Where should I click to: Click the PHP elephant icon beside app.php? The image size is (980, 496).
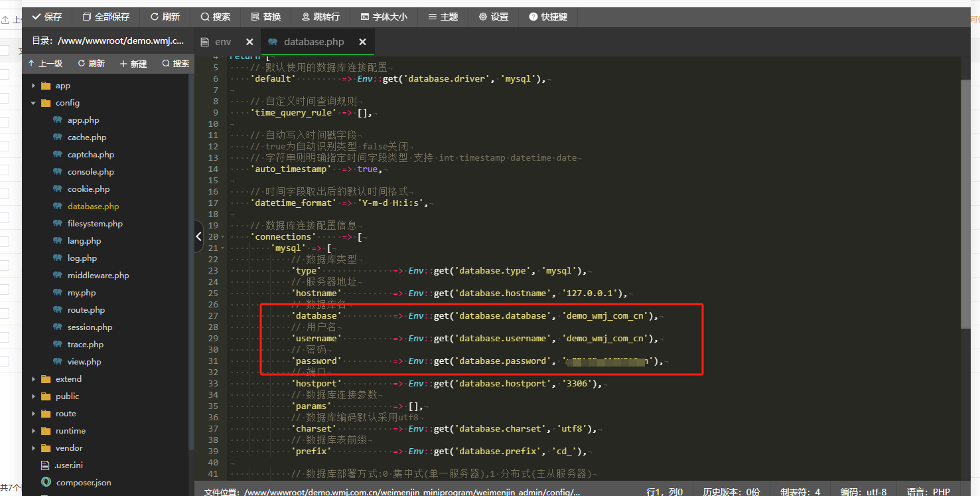pos(58,120)
